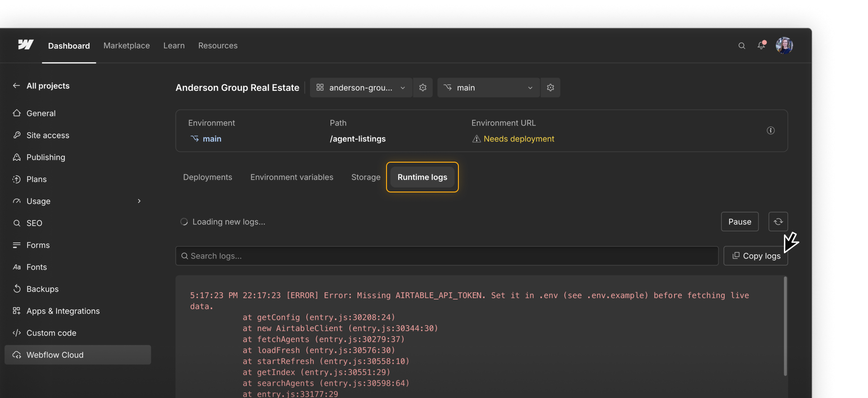868x398 pixels.
Task: Click the log line 'at getConfig (entry.js:30208:24)'
Action: 319,317
